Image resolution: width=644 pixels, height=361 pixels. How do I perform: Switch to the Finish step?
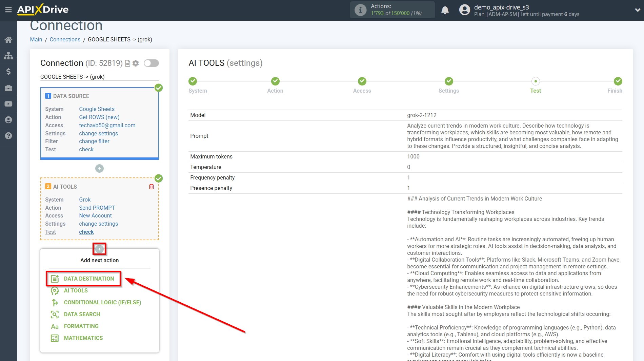(x=617, y=85)
